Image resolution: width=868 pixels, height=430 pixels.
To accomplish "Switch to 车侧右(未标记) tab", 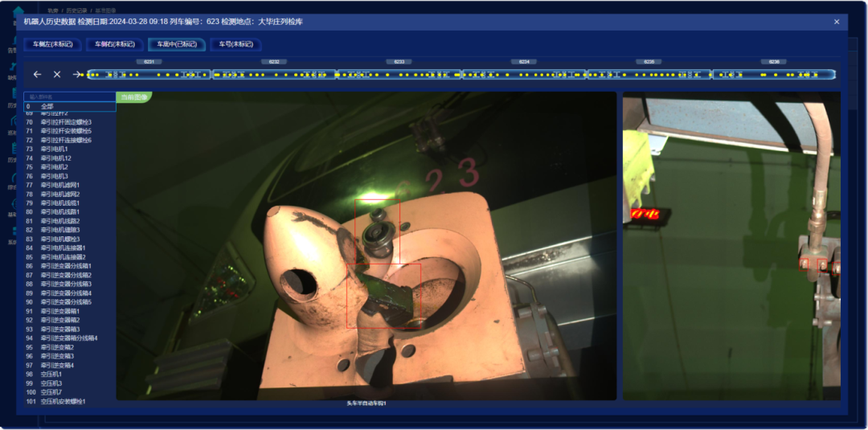I will tap(115, 44).
